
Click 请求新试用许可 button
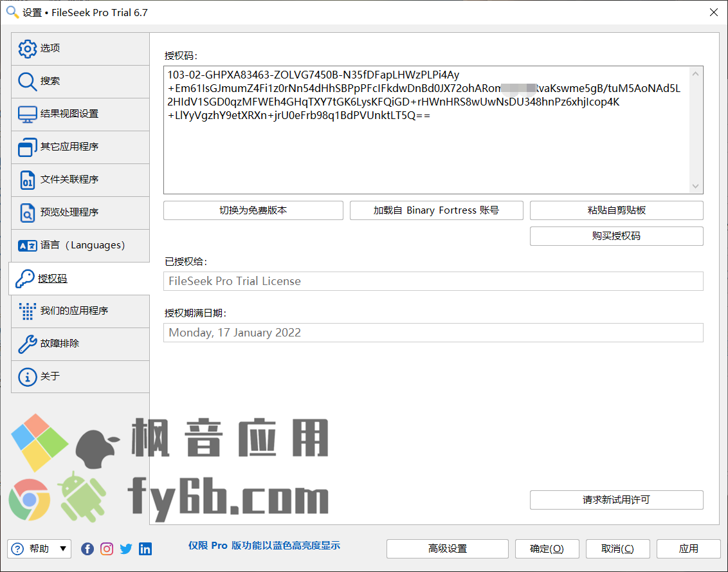coord(617,500)
